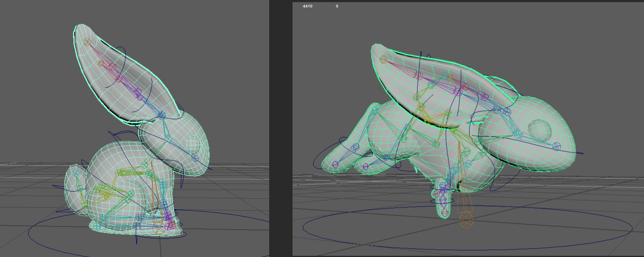
Task: Select the eye of the leaping rabbit
Action: (x=540, y=130)
